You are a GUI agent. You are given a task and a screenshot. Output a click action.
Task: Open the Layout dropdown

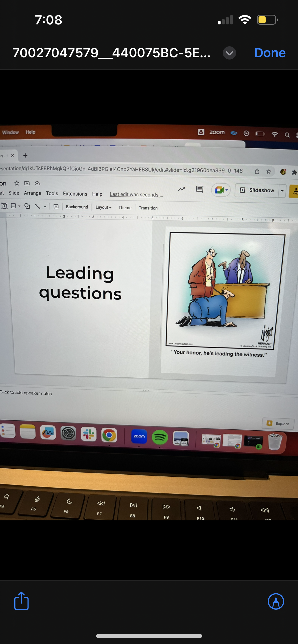click(x=103, y=207)
